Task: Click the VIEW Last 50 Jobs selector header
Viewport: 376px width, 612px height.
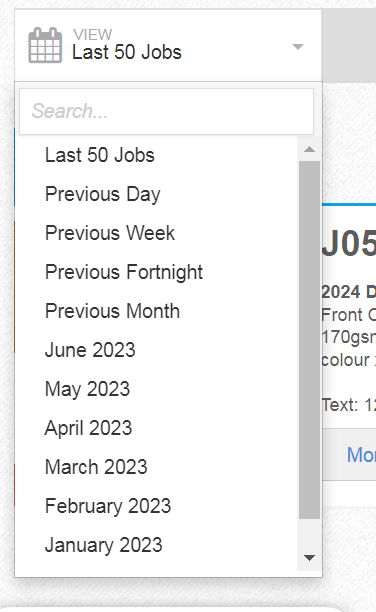Action: point(168,46)
